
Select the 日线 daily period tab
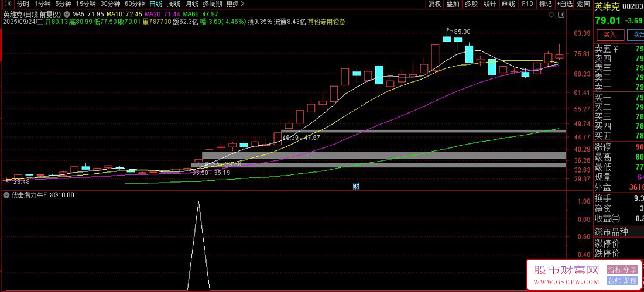tap(156, 4)
